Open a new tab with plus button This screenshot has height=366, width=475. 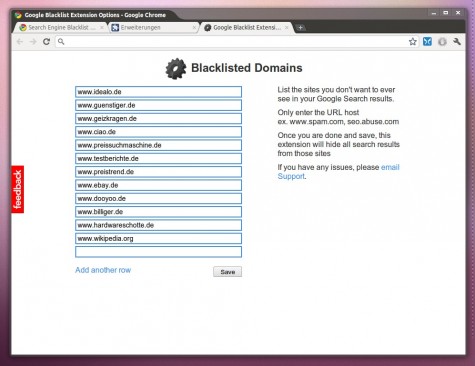pyautogui.click(x=300, y=28)
